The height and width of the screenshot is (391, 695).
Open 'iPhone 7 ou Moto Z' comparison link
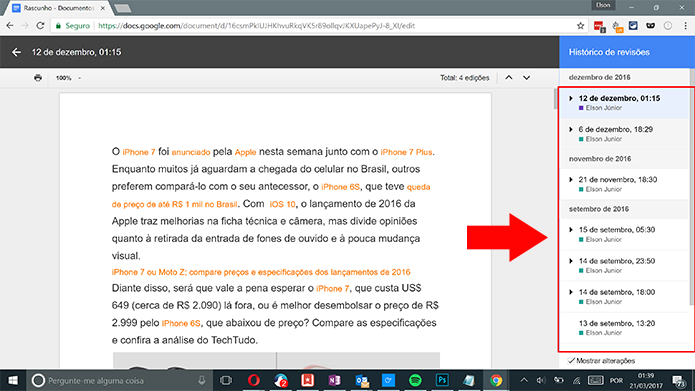coord(261,272)
